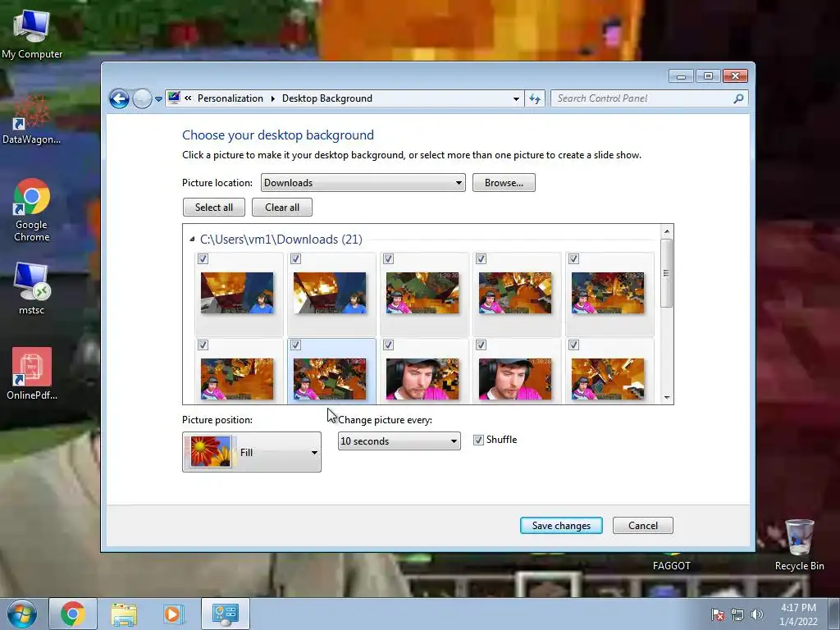
Task: Click Clear all
Action: click(282, 208)
